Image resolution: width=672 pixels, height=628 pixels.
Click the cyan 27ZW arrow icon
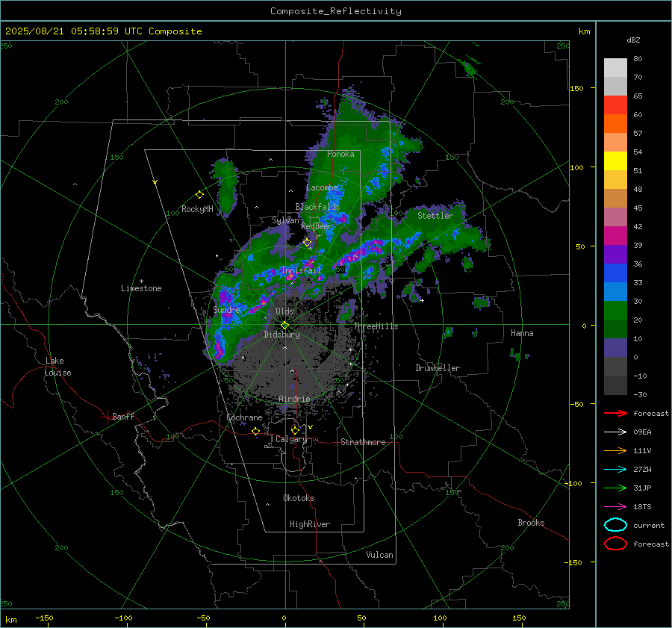[615, 470]
